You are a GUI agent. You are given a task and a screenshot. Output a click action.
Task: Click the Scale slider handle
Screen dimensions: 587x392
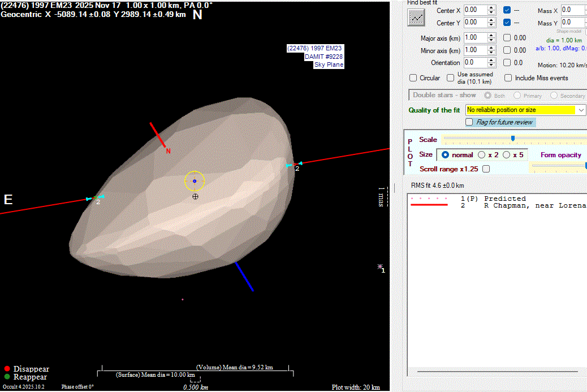[513, 138]
